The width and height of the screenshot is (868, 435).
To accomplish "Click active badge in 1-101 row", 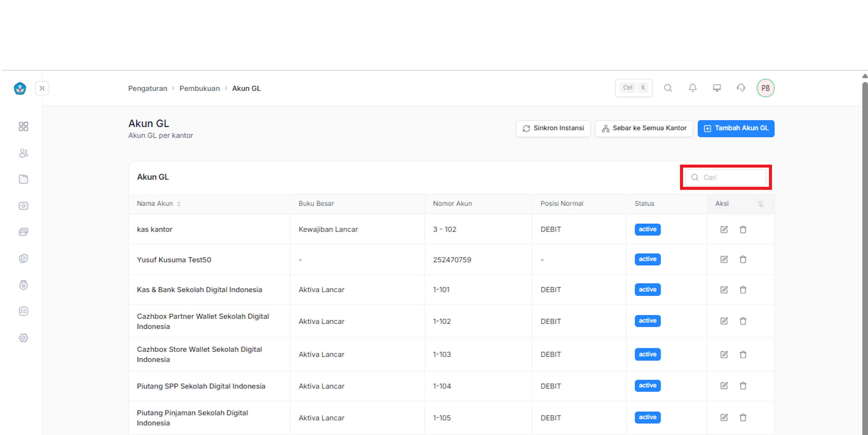I will click(647, 290).
